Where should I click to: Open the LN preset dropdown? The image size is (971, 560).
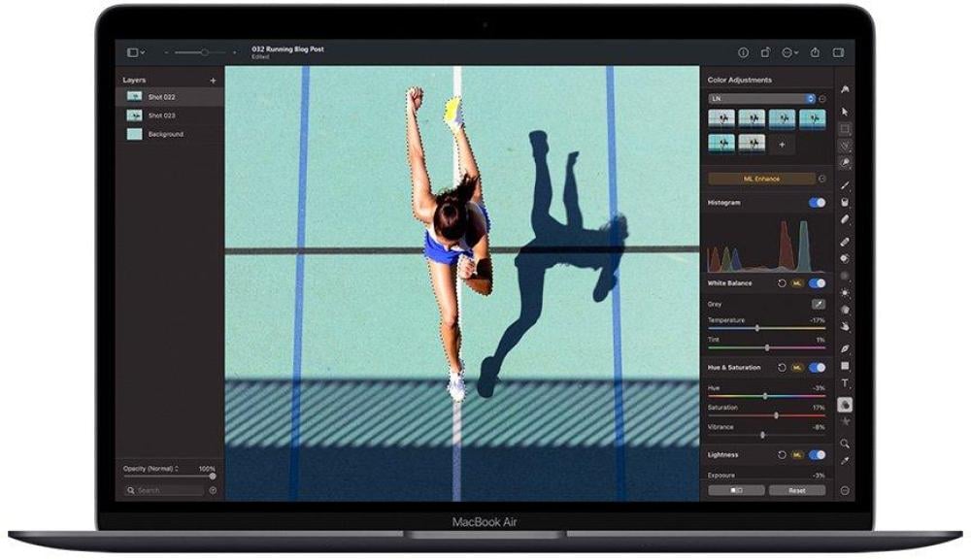pyautogui.click(x=761, y=98)
